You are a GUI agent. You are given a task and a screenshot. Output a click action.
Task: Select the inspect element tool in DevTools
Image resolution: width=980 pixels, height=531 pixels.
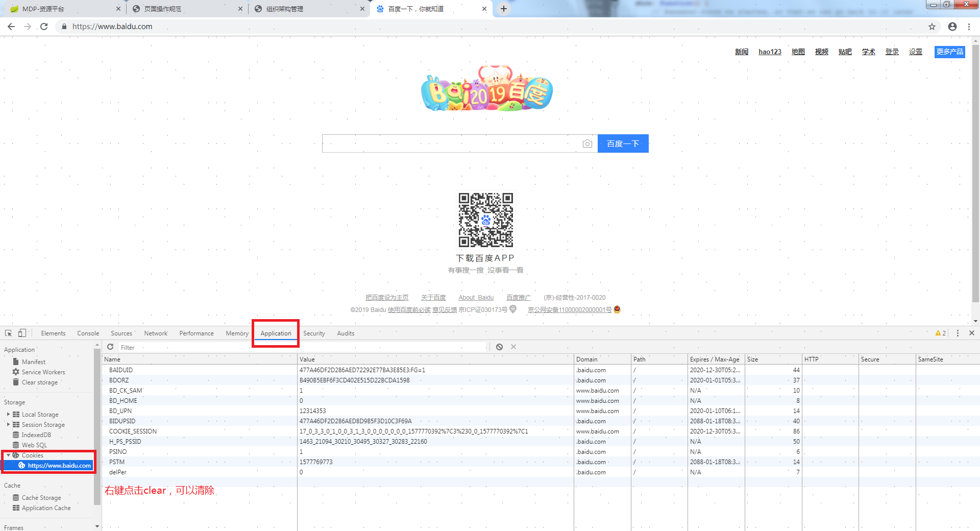[8, 333]
